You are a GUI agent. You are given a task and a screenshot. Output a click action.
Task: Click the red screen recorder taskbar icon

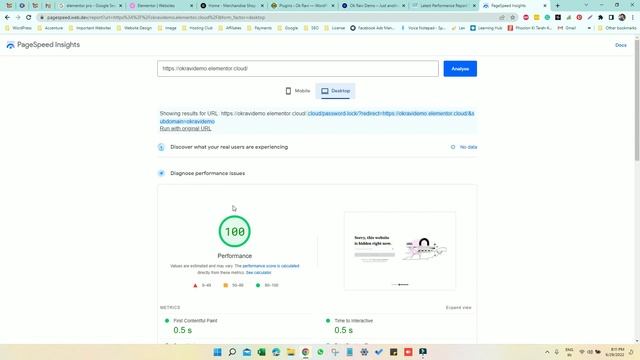(408, 352)
